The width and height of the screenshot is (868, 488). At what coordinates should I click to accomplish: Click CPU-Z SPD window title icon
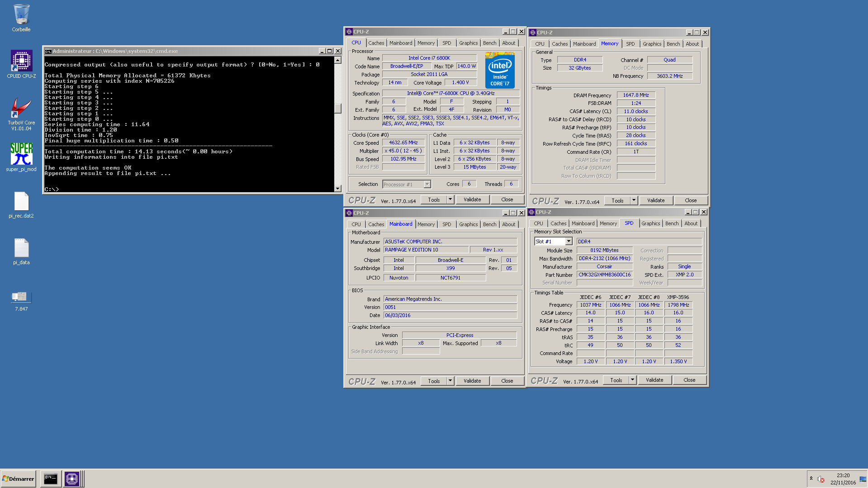click(x=531, y=212)
